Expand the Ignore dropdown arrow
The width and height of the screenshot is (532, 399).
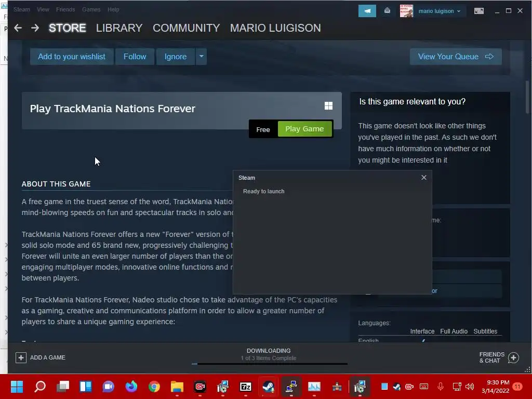pyautogui.click(x=201, y=56)
